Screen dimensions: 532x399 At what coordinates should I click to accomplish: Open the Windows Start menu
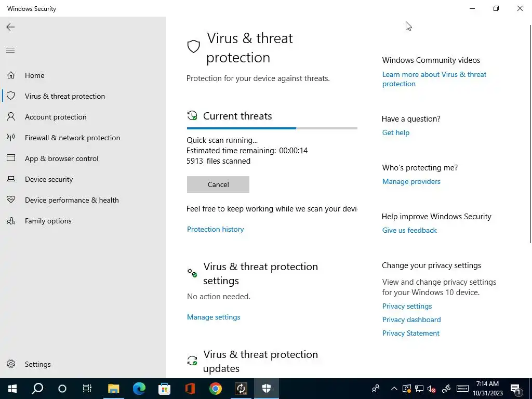[12, 389]
